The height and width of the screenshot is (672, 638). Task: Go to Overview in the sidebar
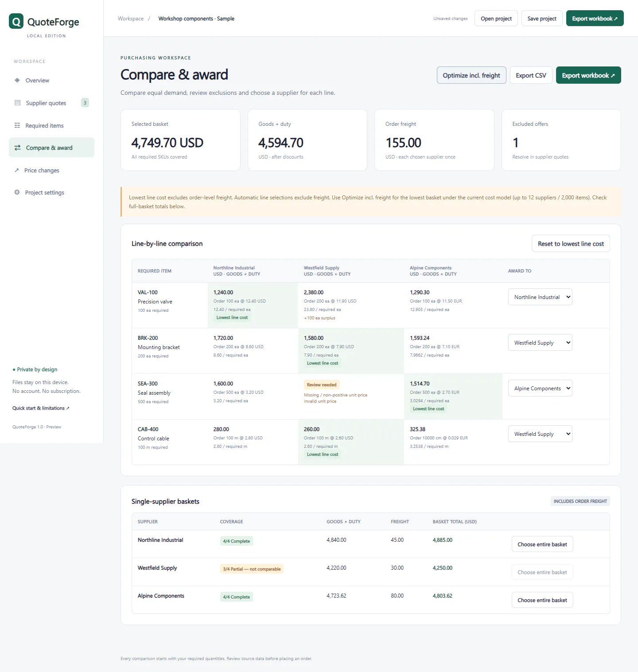click(x=51, y=80)
